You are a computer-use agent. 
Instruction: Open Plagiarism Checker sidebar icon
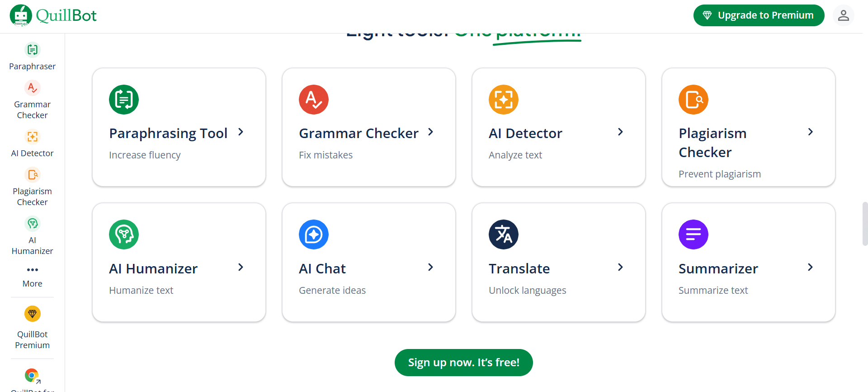32,175
